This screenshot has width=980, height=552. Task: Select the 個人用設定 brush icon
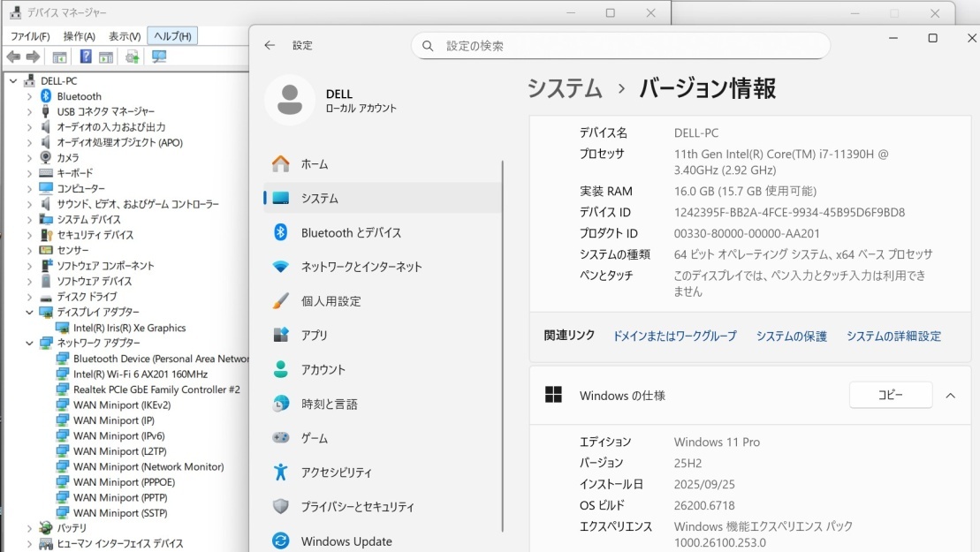[x=280, y=300]
